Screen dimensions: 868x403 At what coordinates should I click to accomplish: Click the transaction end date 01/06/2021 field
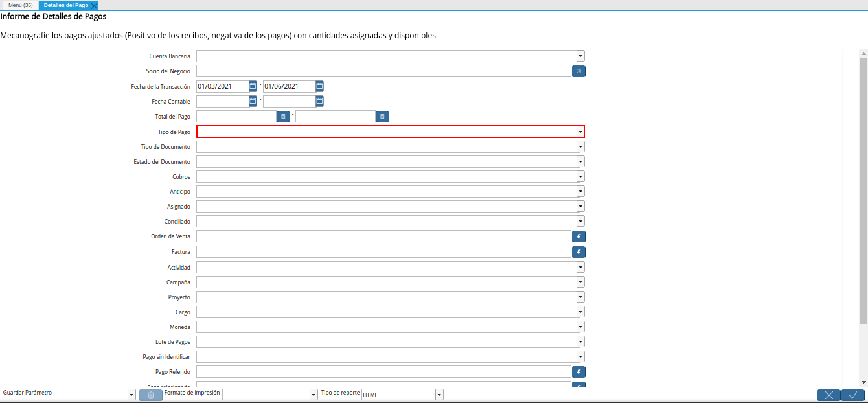click(x=289, y=86)
